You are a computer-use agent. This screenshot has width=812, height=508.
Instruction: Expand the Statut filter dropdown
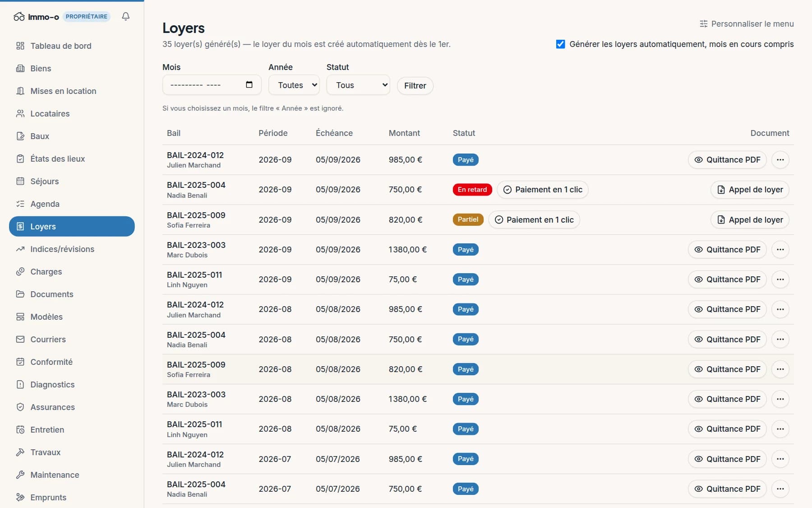coord(358,85)
